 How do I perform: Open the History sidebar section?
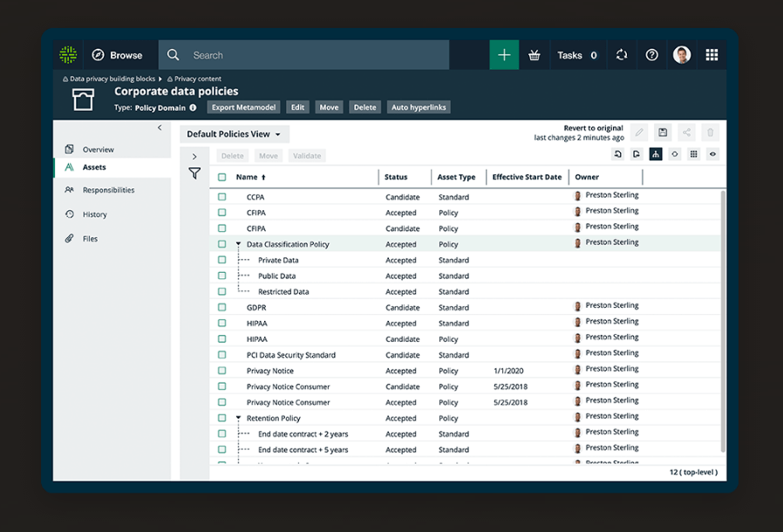click(x=95, y=214)
